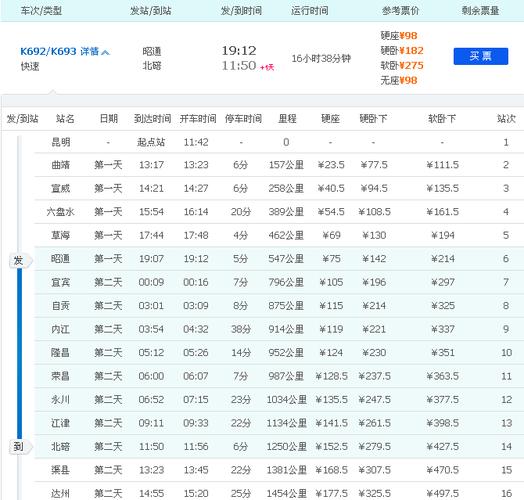524x500 pixels.
Task: Click the 38分 stop time for 内江
Action: pos(241,329)
